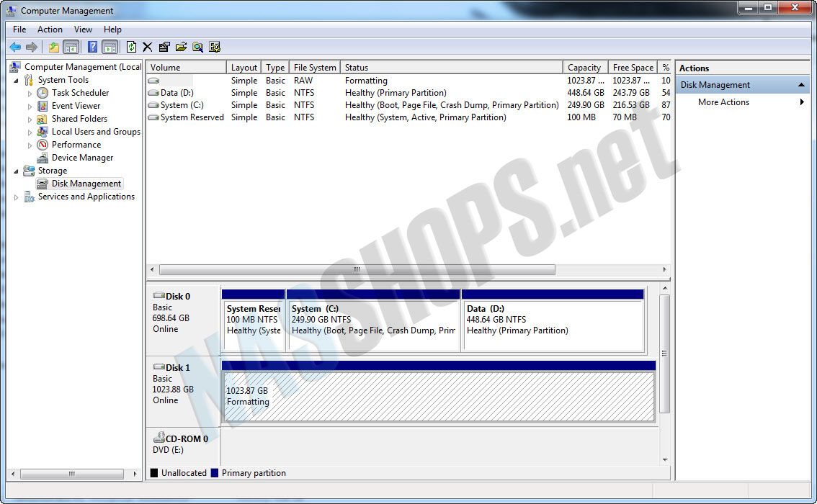Viewport: 817px width, 504px height.
Task: Click the Performance icon in tree
Action: pos(43,145)
